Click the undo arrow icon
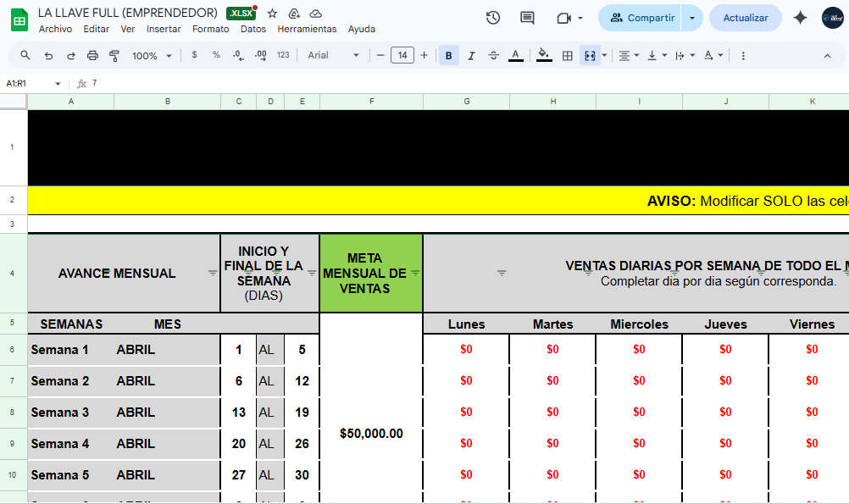 (48, 55)
